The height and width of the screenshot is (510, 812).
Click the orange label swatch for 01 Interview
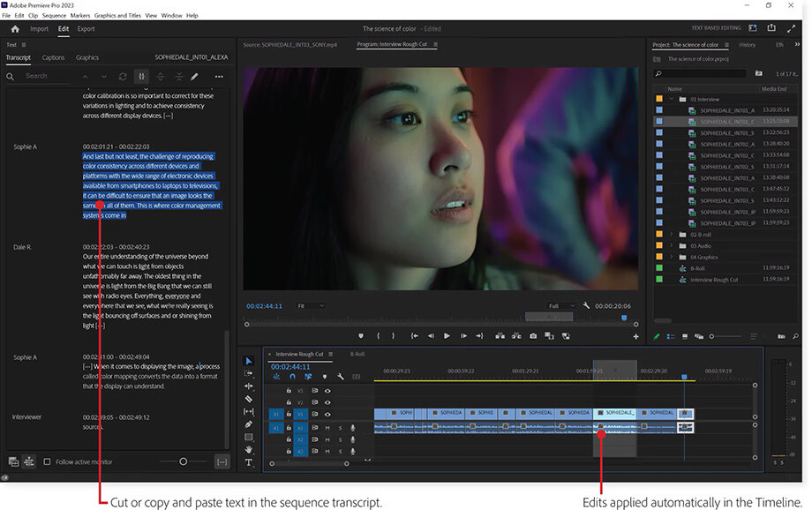[659, 99]
